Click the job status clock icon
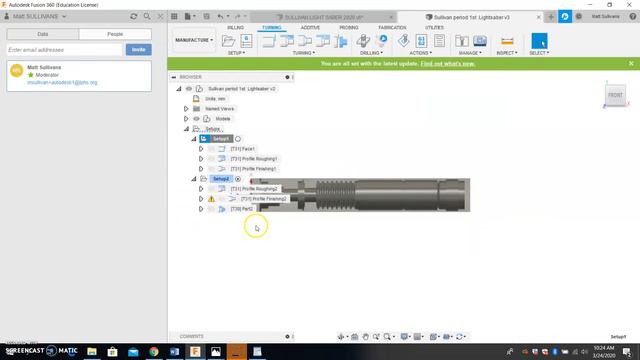Screen dimensions: 640x360 [x=578, y=16]
